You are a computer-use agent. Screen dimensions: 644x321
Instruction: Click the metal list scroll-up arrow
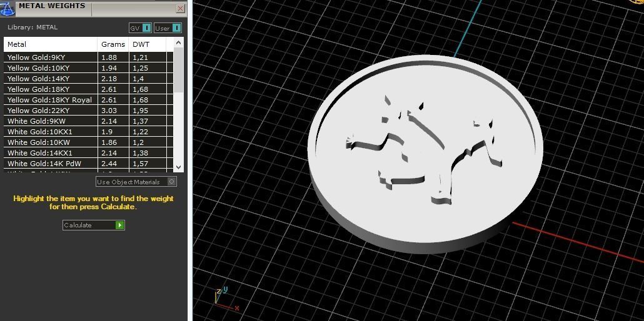pyautogui.click(x=178, y=42)
